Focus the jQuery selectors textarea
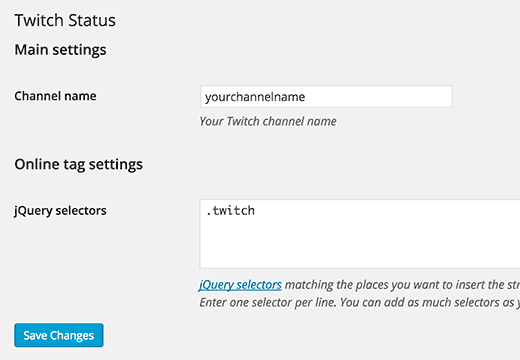The height and width of the screenshot is (360, 520). pyautogui.click(x=360, y=234)
